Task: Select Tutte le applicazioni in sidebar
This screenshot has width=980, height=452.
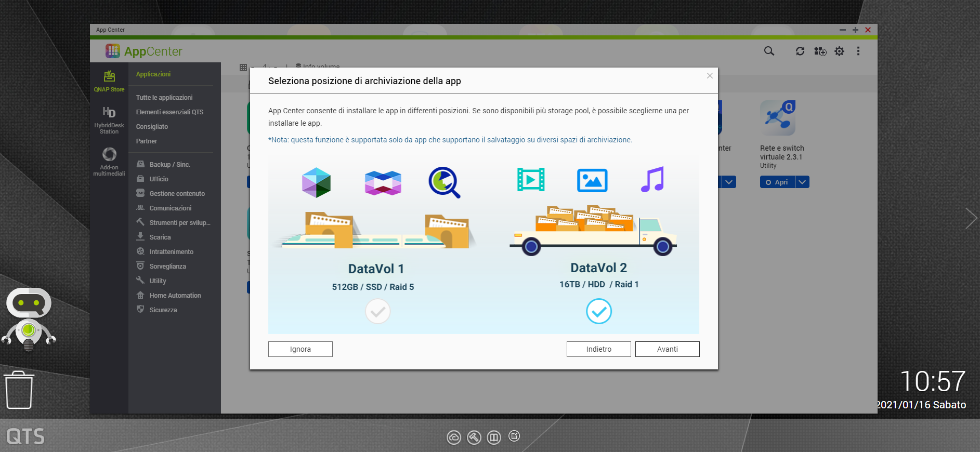Action: tap(164, 98)
